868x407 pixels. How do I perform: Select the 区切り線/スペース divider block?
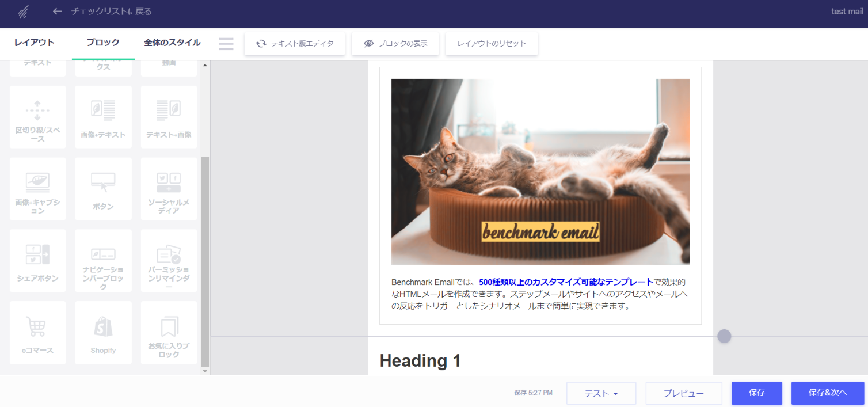(x=37, y=117)
